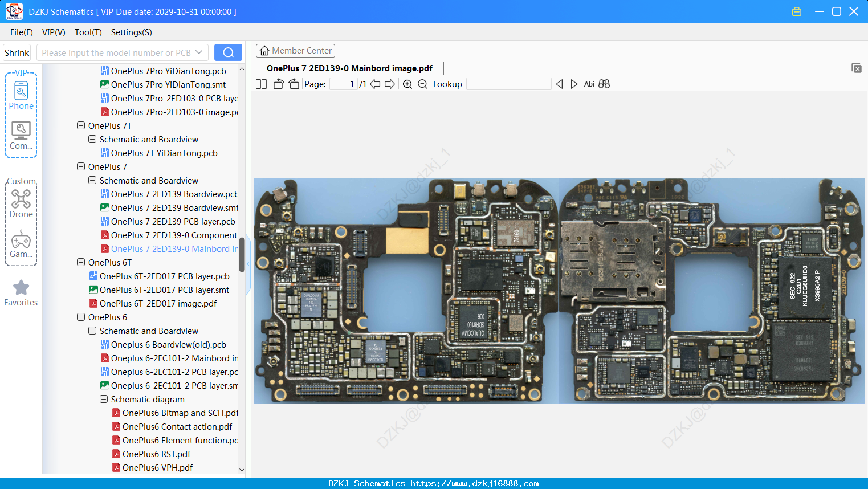This screenshot has height=489, width=868.
Task: Click the tree panel vertical scrollbar thumb
Action: (242, 255)
